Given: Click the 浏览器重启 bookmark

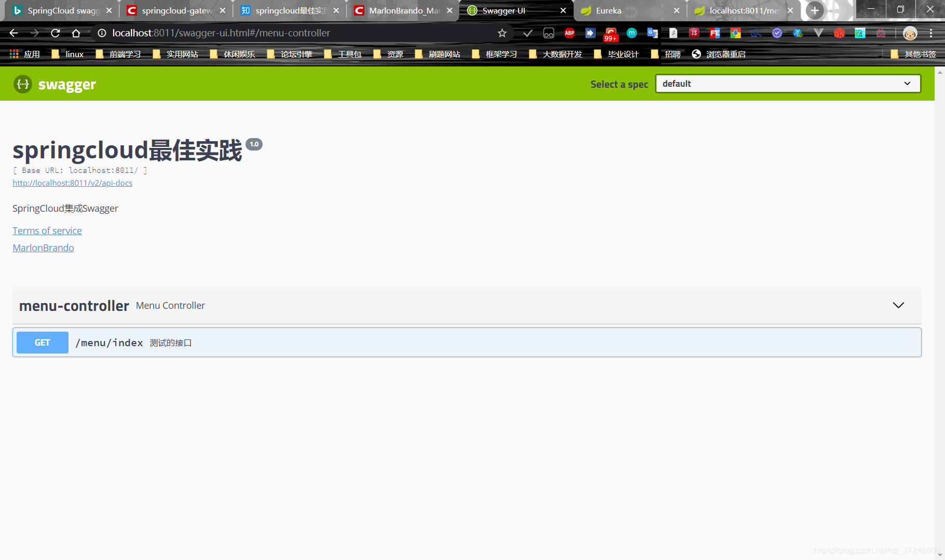Looking at the screenshot, I should coord(719,54).
